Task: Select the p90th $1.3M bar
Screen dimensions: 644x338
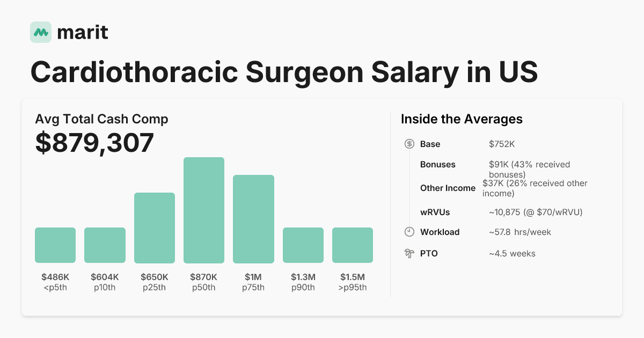Action: (303, 245)
